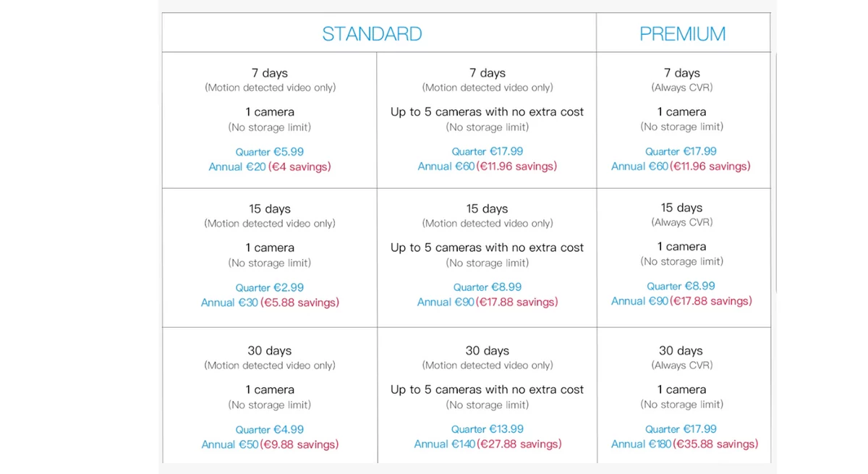The height and width of the screenshot is (474, 868).
Task: Pick Quarter €2.99 for 15 days
Action: [x=270, y=287]
